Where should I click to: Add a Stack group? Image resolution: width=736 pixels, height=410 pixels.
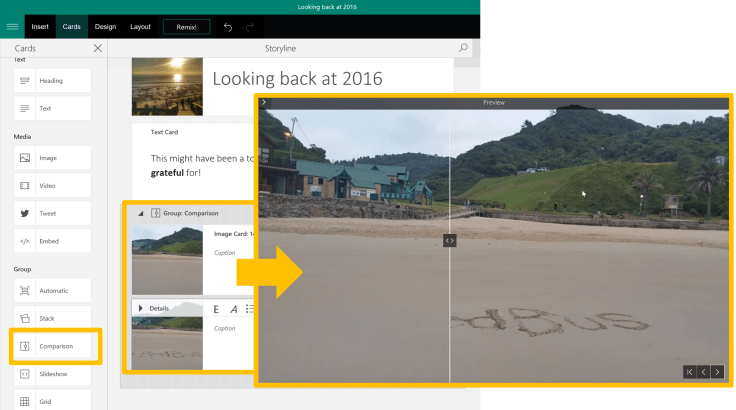point(52,318)
